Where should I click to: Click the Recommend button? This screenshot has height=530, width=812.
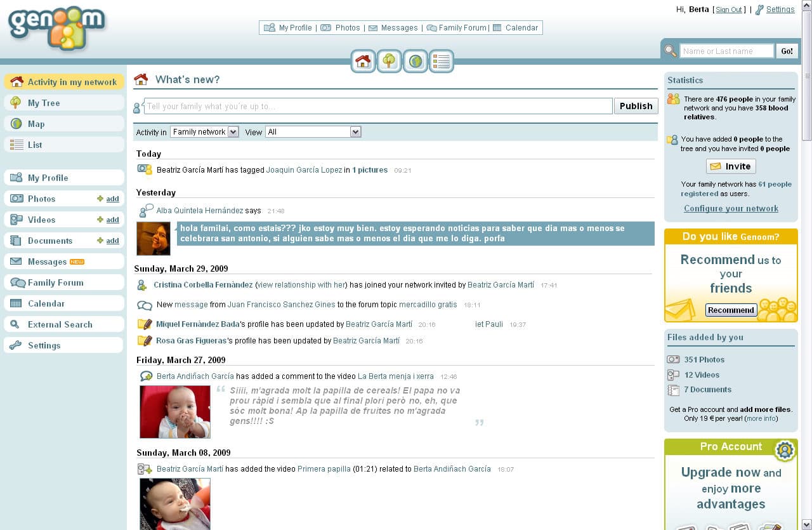pos(731,310)
